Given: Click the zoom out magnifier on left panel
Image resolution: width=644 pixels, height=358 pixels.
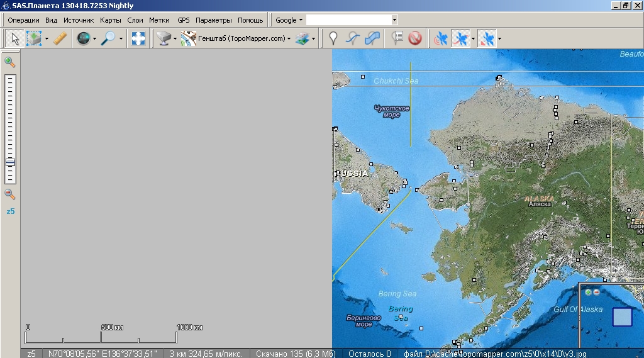Looking at the screenshot, I should point(9,194).
